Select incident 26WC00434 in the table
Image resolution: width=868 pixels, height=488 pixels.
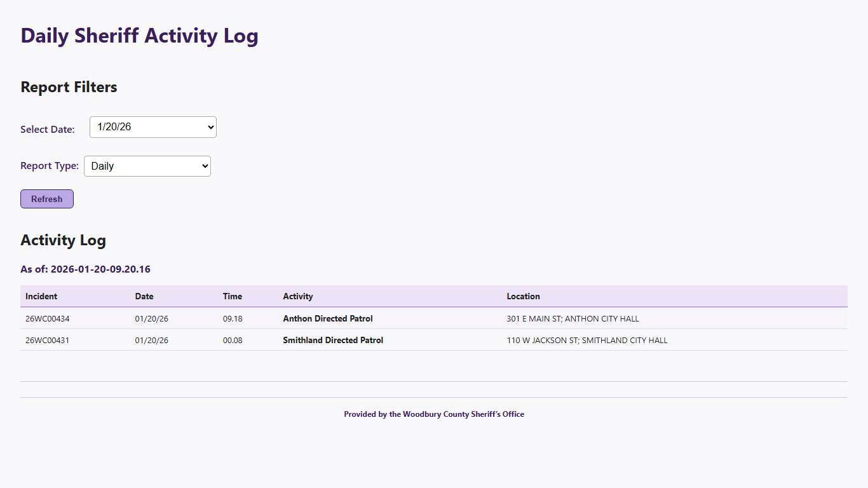coord(46,318)
